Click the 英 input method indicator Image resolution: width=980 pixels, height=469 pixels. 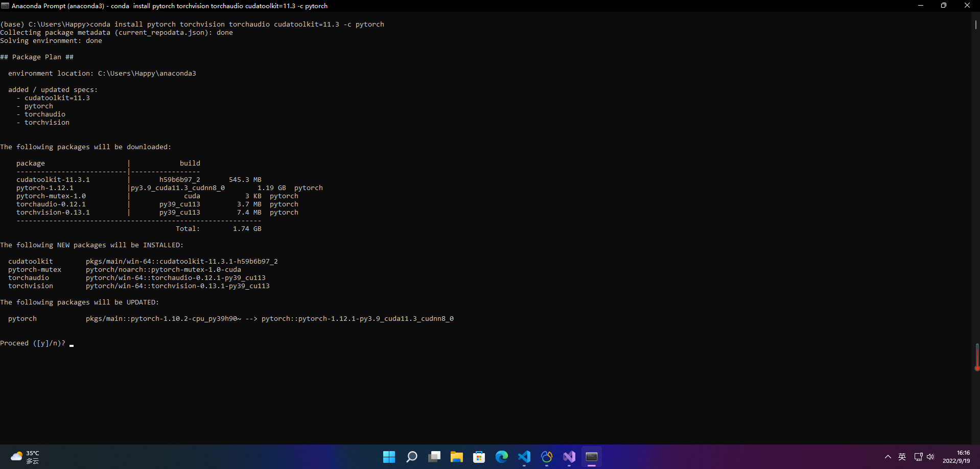(902, 457)
